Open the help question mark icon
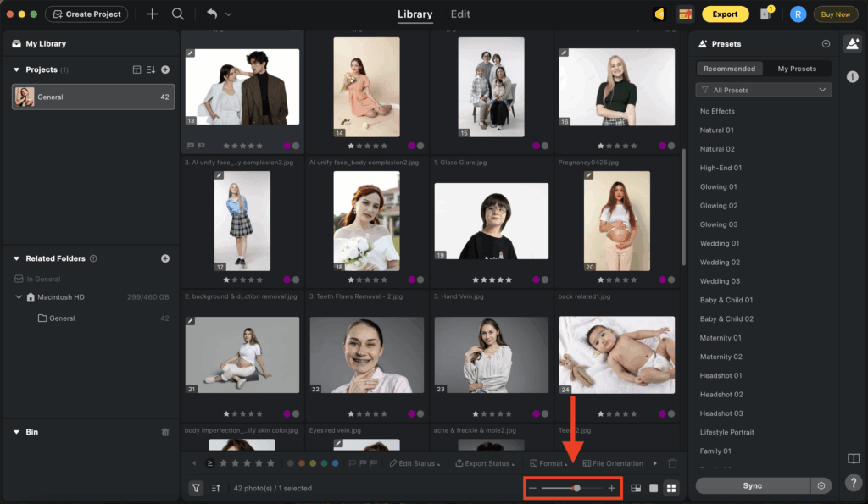The width and height of the screenshot is (868, 504). coord(853,483)
